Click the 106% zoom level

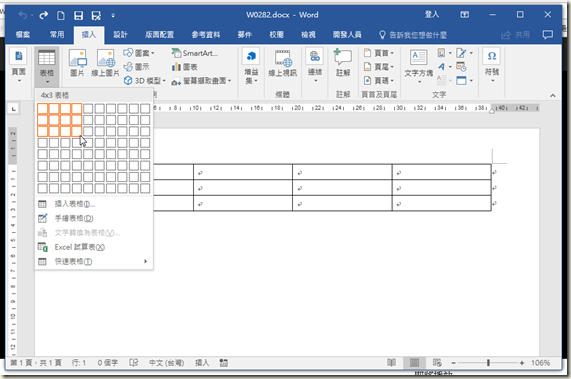point(540,363)
